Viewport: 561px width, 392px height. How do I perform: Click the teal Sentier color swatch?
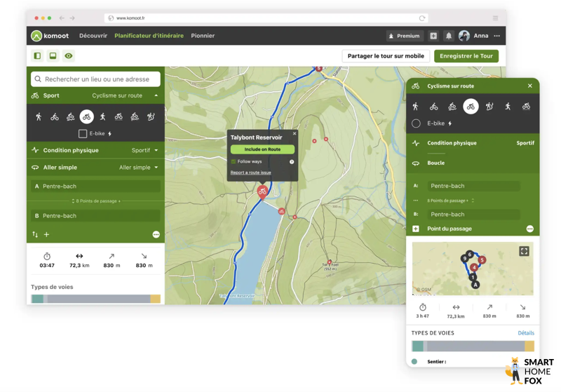tap(414, 362)
